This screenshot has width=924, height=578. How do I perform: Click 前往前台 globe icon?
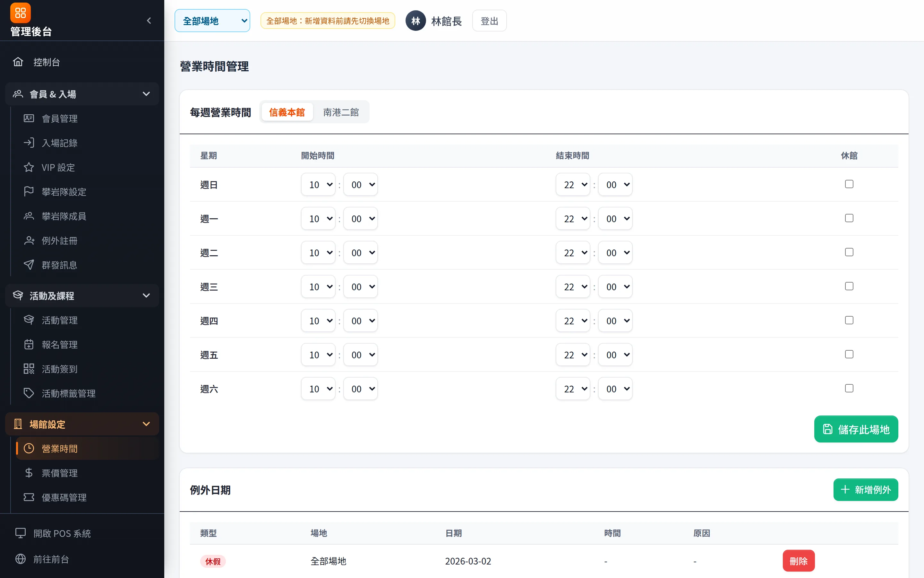coord(20,559)
